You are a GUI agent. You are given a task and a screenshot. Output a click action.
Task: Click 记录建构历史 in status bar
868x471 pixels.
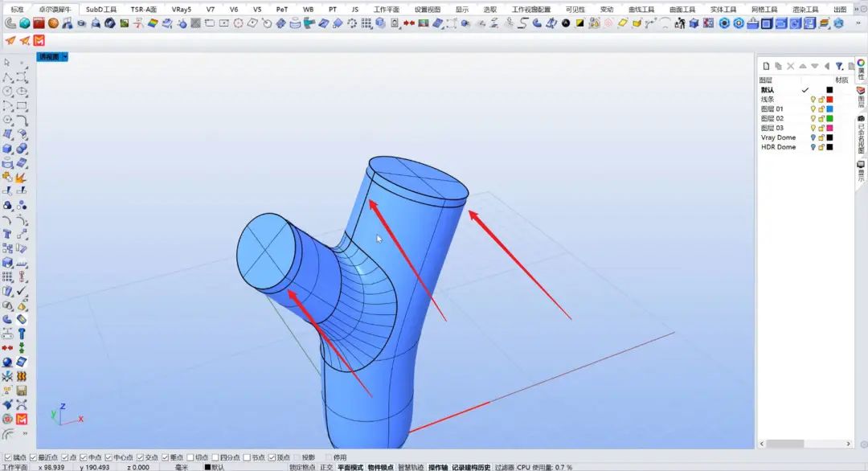point(471,467)
